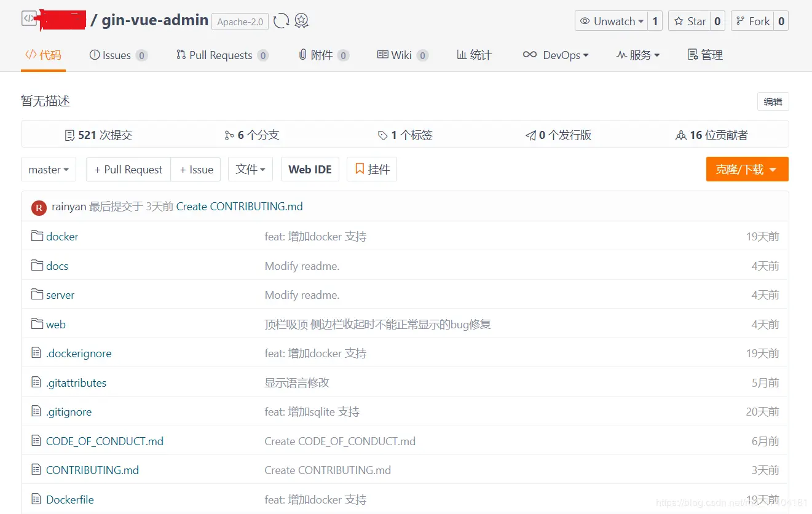Click the gin-vue-admin repository name

pyautogui.click(x=155, y=20)
